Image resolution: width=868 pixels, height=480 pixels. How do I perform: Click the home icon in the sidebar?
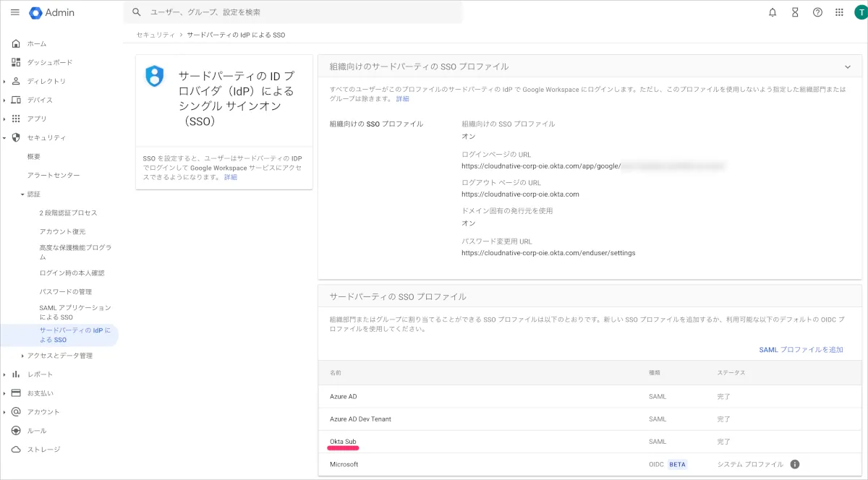pos(16,43)
